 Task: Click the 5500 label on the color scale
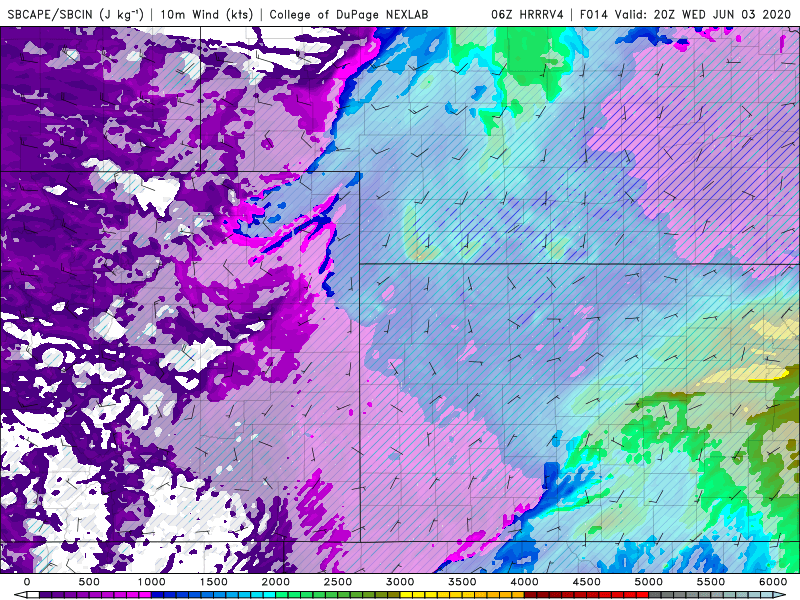coord(711,582)
